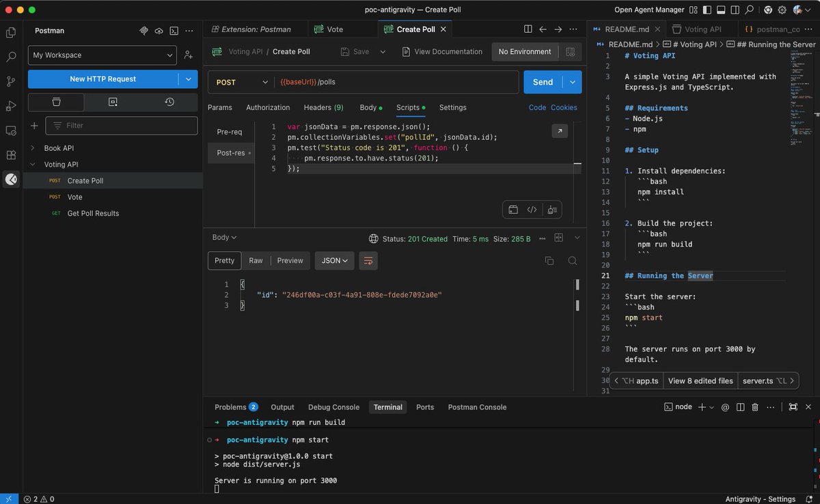820x504 pixels.
Task: Click the code snippets icon below script editor
Action: [x=532, y=210]
